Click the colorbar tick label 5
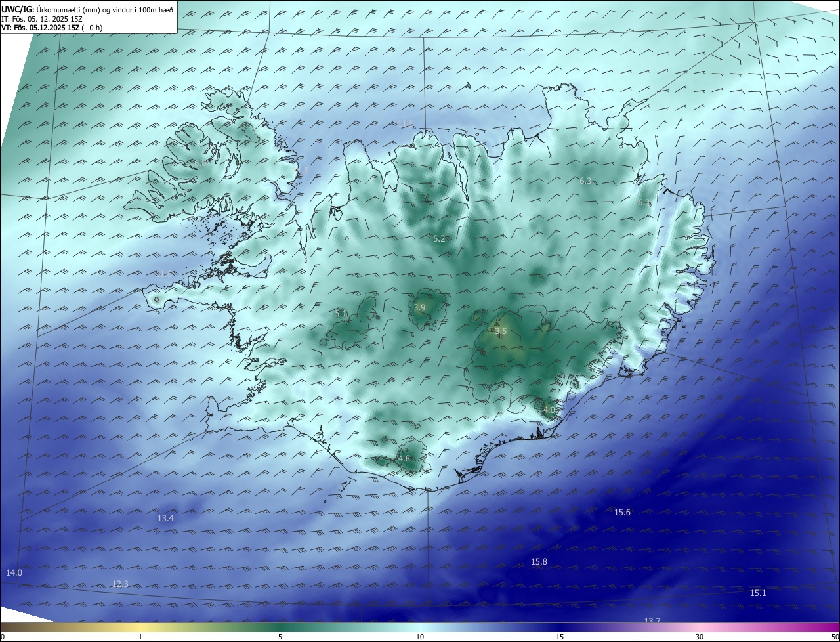 [x=280, y=637]
